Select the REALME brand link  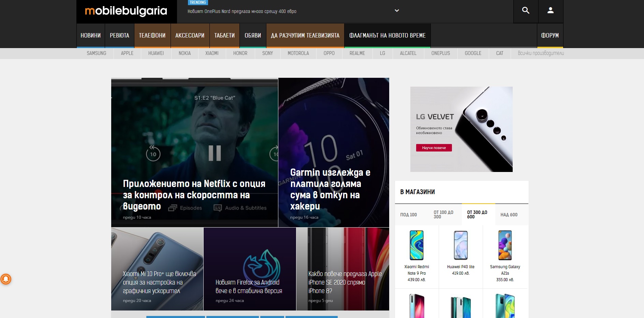coord(357,53)
